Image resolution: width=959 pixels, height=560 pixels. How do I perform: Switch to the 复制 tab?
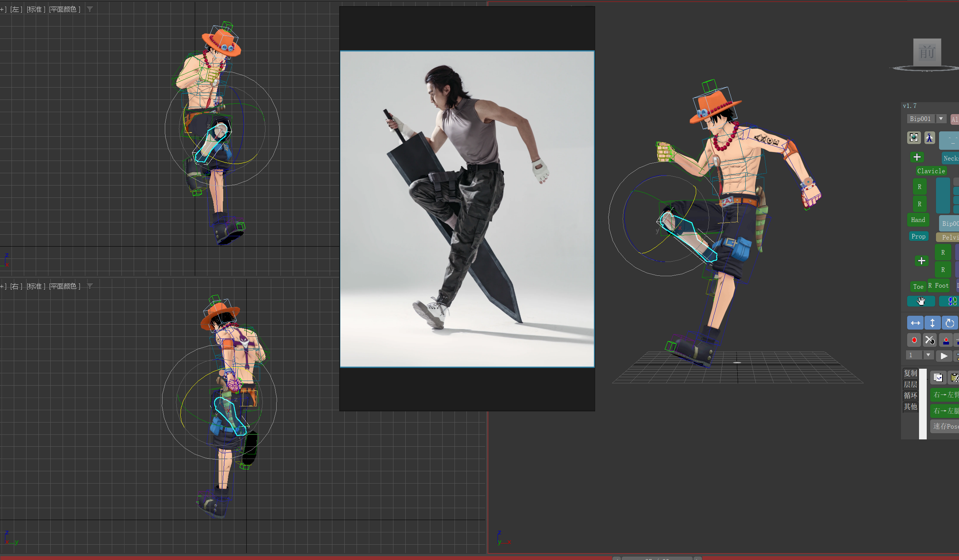[910, 373]
